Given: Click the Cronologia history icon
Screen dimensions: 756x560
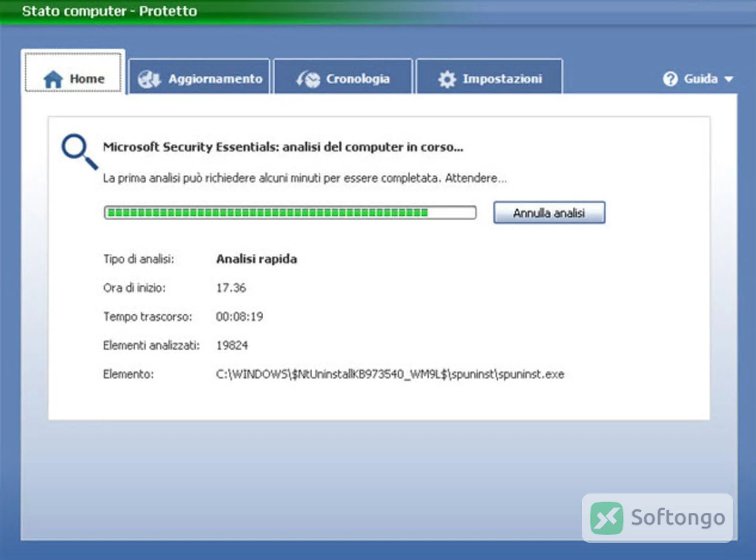Looking at the screenshot, I should tap(308, 79).
